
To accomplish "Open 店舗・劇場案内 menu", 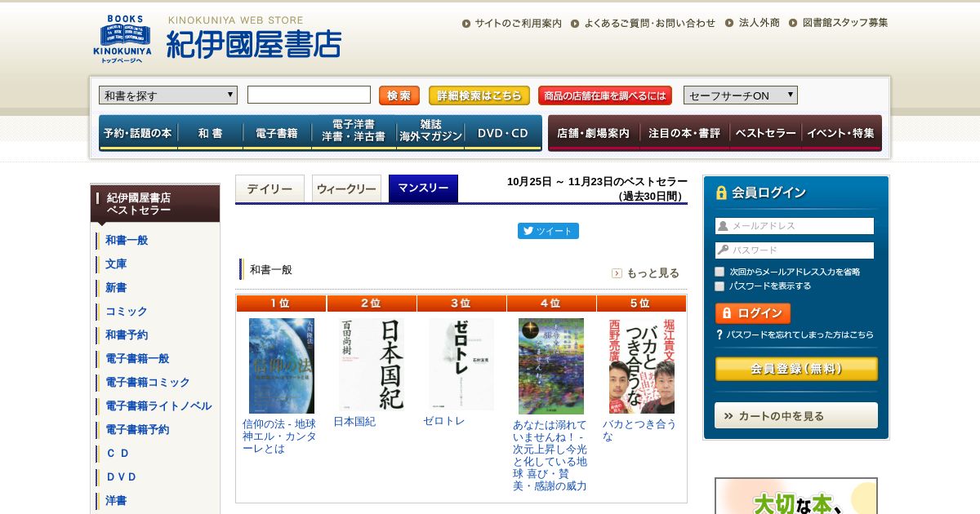I will 594,133.
